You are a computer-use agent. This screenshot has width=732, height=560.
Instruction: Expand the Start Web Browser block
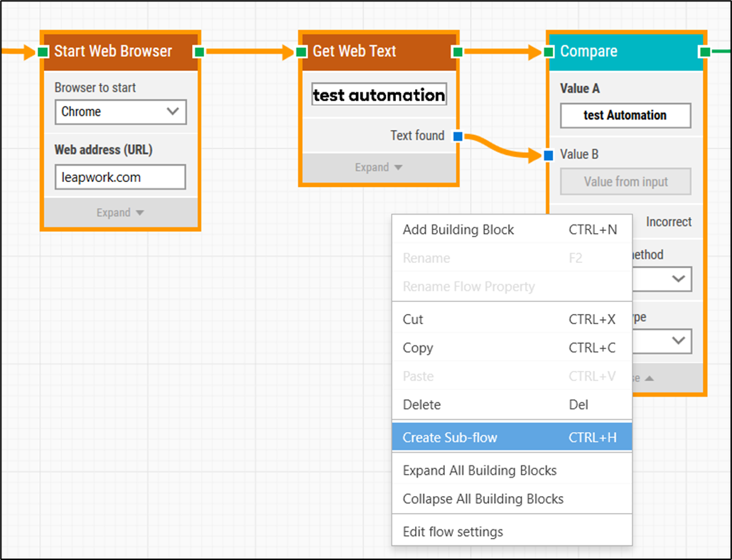(119, 212)
